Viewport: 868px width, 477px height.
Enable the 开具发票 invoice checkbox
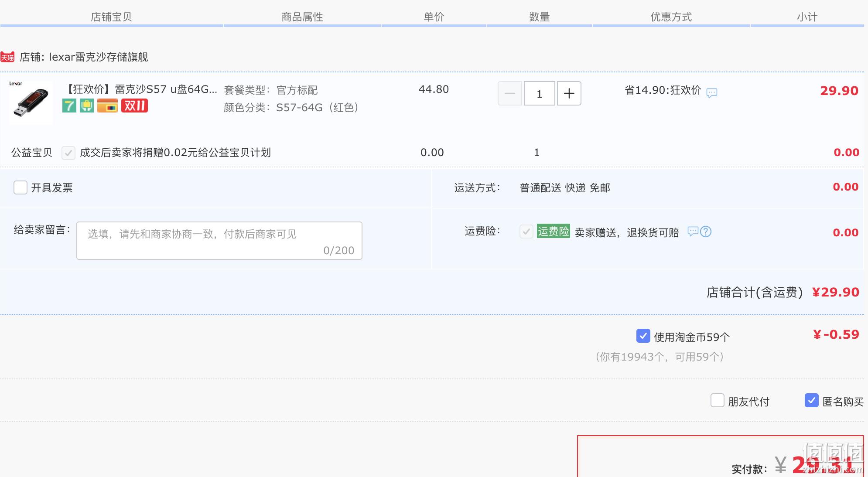21,187
